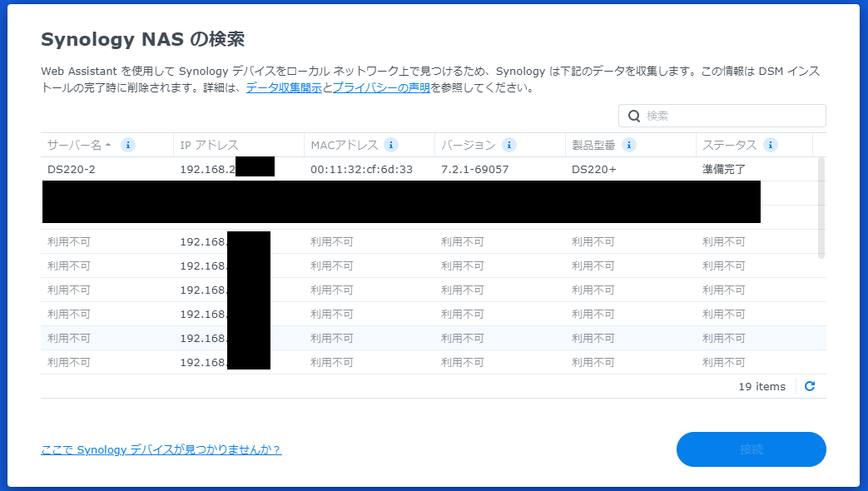Click the MACアドレス column header text
The height and width of the screenshot is (491, 868).
coord(344,145)
